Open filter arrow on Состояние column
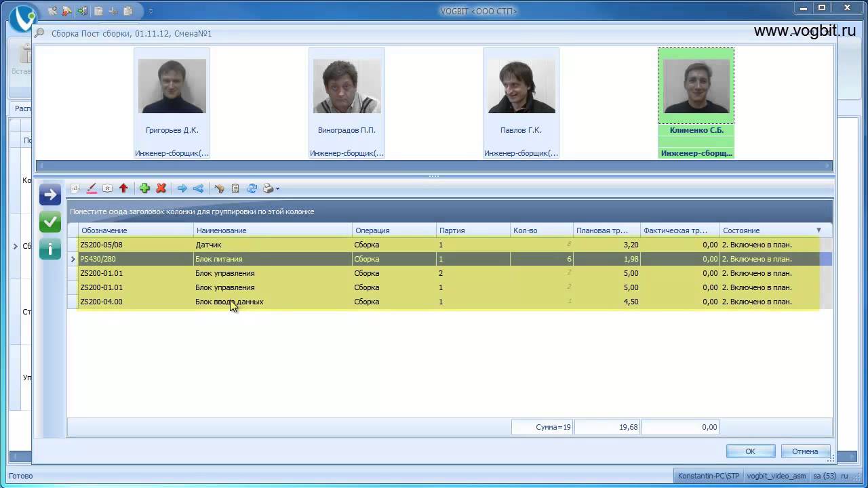The width and height of the screenshot is (868, 488). pyautogui.click(x=818, y=230)
